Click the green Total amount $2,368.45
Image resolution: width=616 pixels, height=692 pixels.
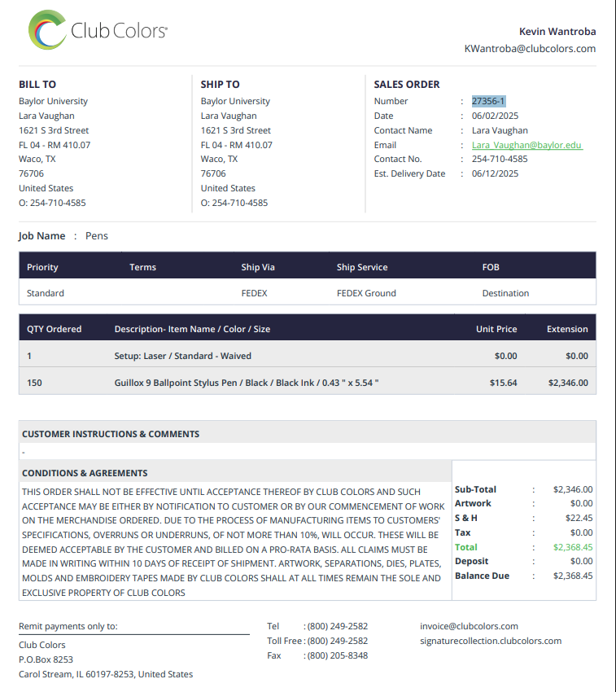573,547
